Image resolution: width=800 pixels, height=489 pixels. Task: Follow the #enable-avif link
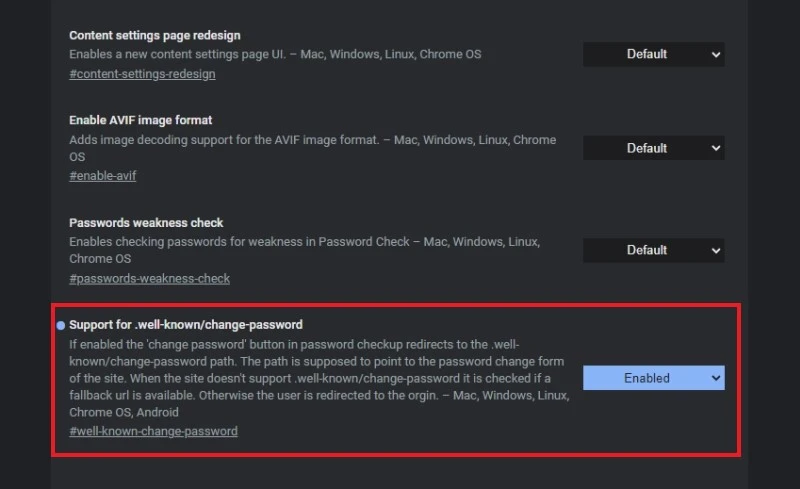[x=103, y=176]
